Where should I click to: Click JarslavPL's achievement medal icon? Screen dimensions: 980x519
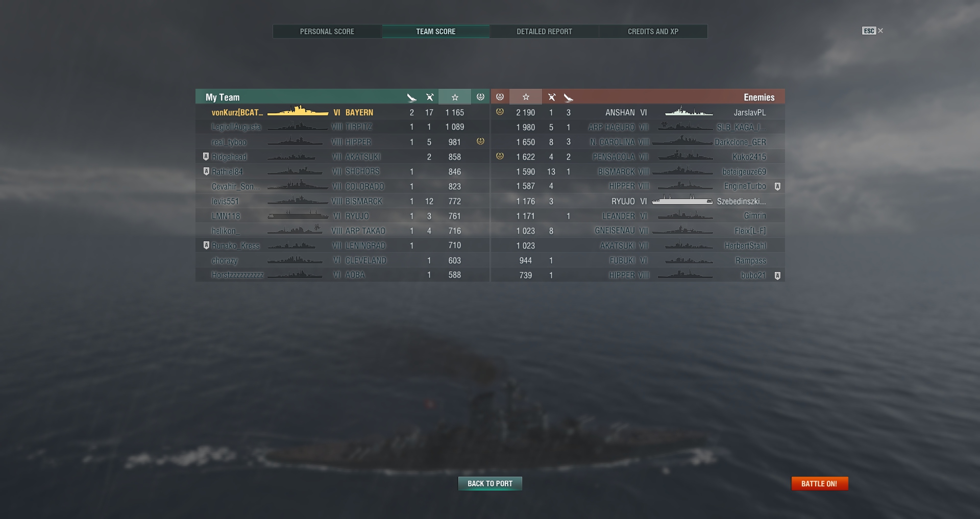[500, 112]
